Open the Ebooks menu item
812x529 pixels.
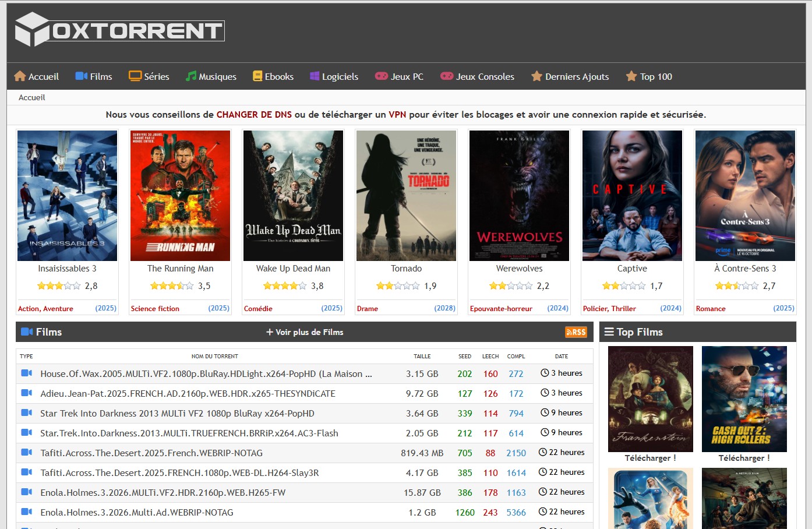pos(273,76)
